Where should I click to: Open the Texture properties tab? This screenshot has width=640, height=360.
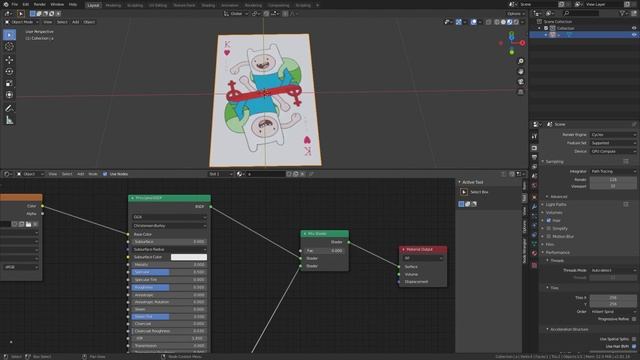[x=534, y=265]
